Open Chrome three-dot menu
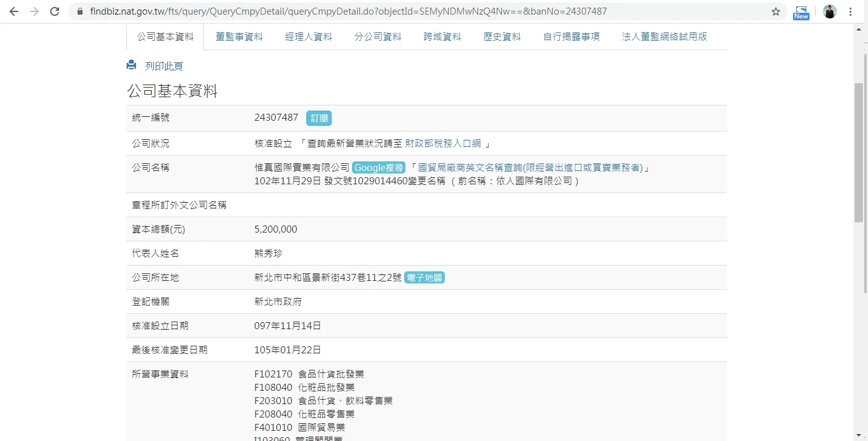Image resolution: width=868 pixels, height=441 pixels. (x=850, y=11)
